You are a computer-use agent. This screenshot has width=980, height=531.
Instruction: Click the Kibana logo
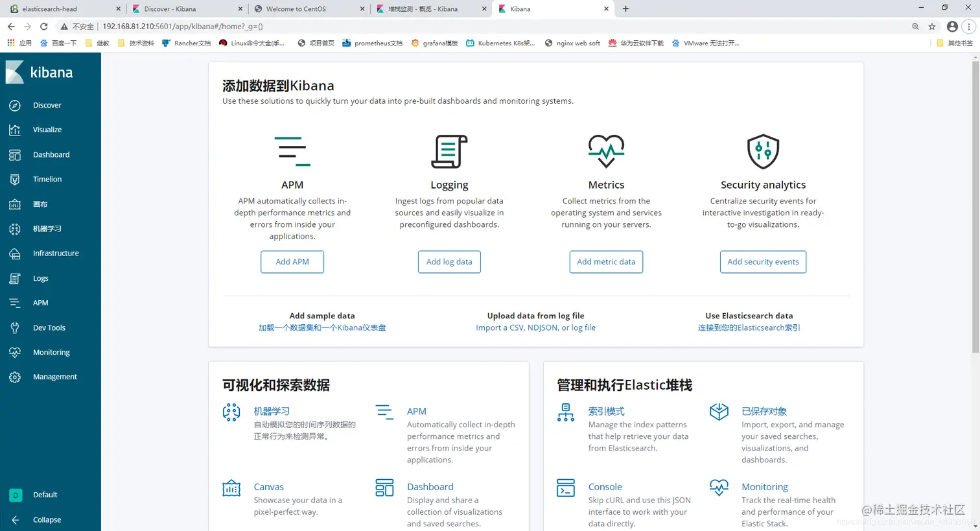point(40,72)
